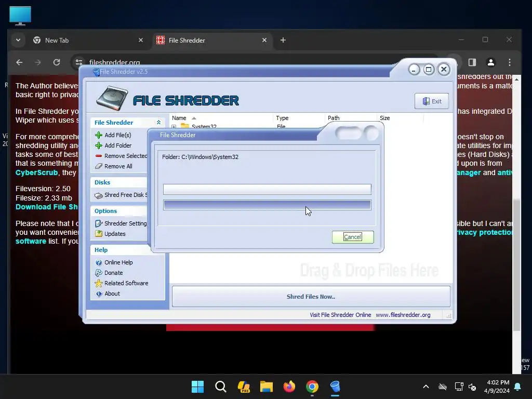The width and height of the screenshot is (532, 399).
Task: Cancel the shredding progress dialog
Action: [x=353, y=237]
